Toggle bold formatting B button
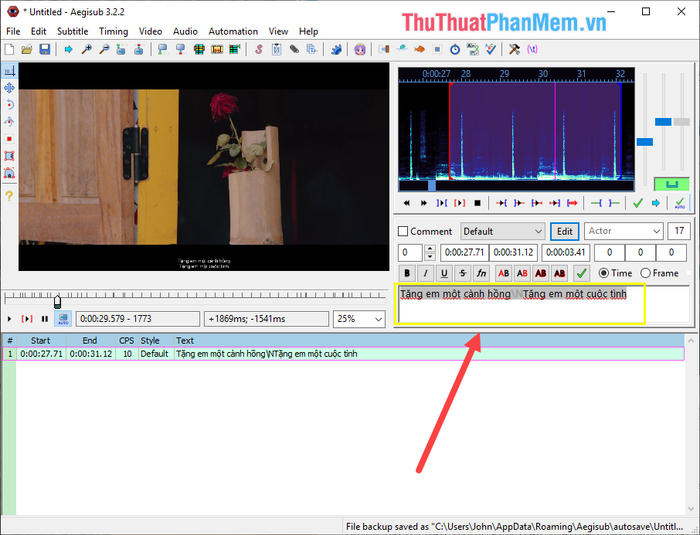Image resolution: width=700 pixels, height=535 pixels. pos(407,273)
